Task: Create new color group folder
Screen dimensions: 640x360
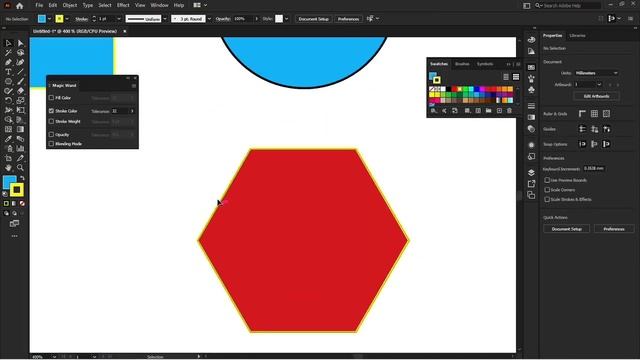Action: (x=489, y=111)
